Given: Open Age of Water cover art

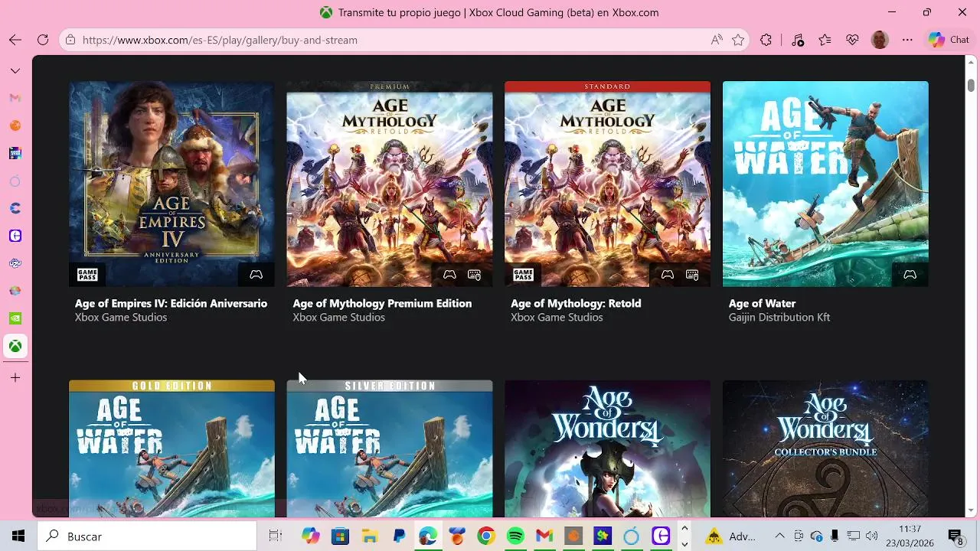Looking at the screenshot, I should [x=825, y=184].
